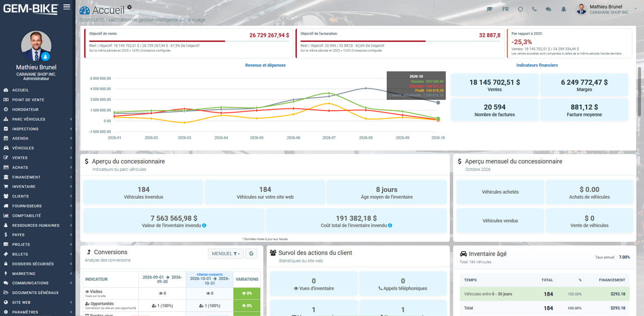
Task: Expand the Ventes sidebar menu
Action: click(38, 157)
